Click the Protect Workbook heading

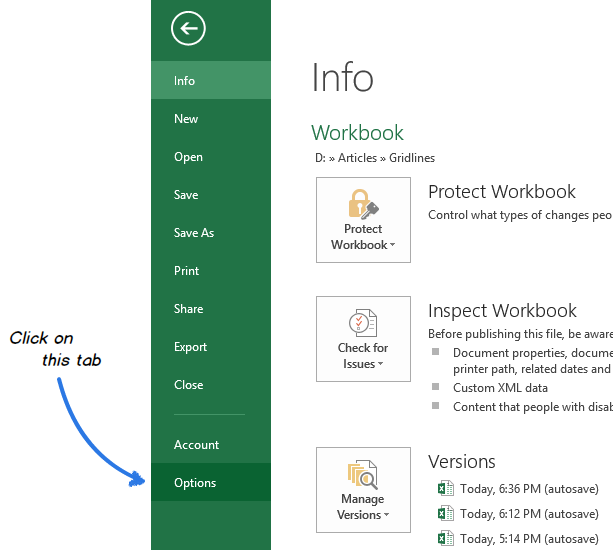[x=502, y=192]
